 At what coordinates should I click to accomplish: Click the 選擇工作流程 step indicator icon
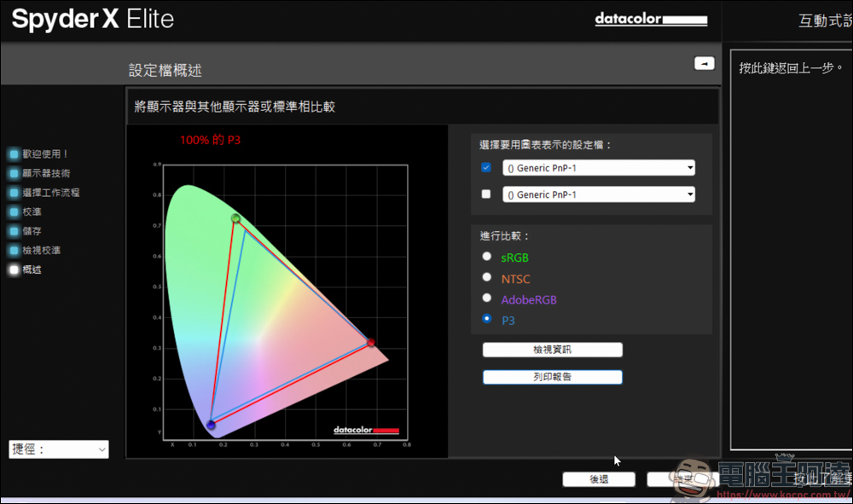pyautogui.click(x=15, y=193)
